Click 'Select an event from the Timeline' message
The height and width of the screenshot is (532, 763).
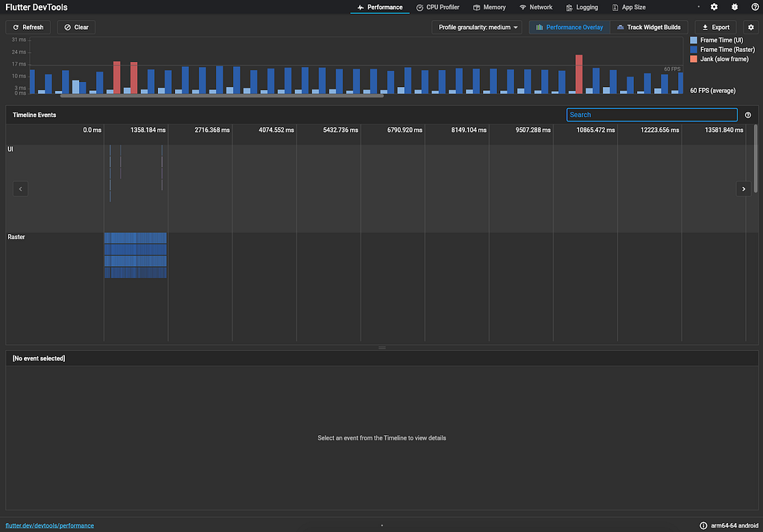[382, 438]
